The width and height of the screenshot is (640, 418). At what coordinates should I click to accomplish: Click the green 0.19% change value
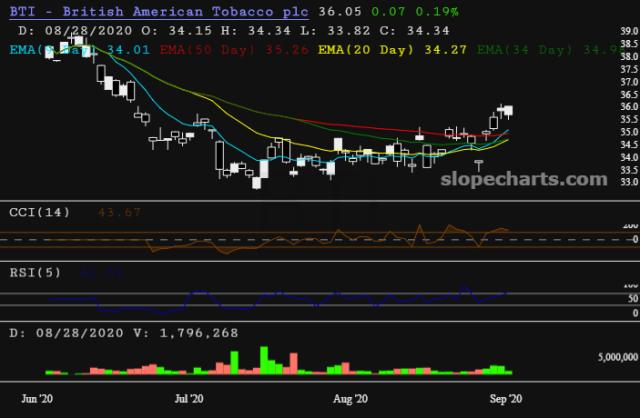[440, 12]
